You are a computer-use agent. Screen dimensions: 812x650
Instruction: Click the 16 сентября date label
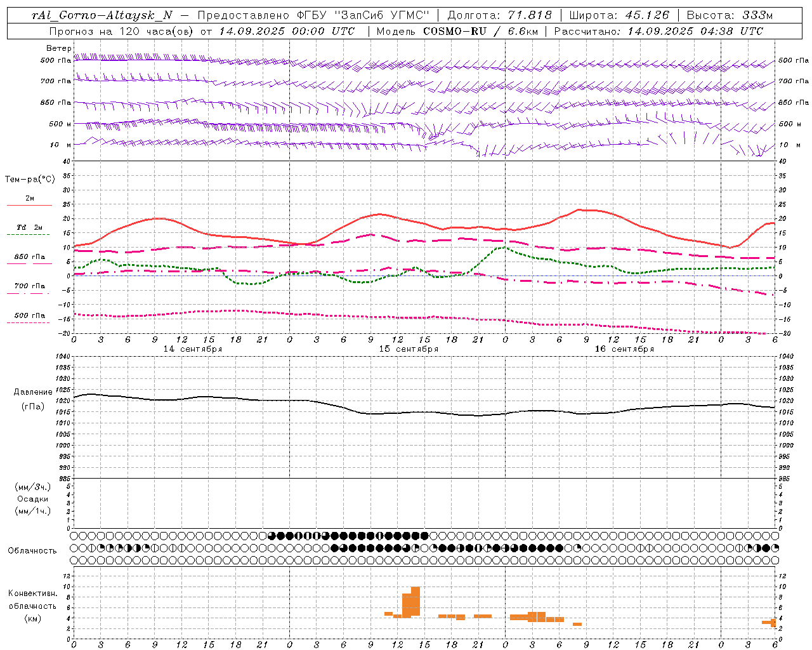pos(624,349)
